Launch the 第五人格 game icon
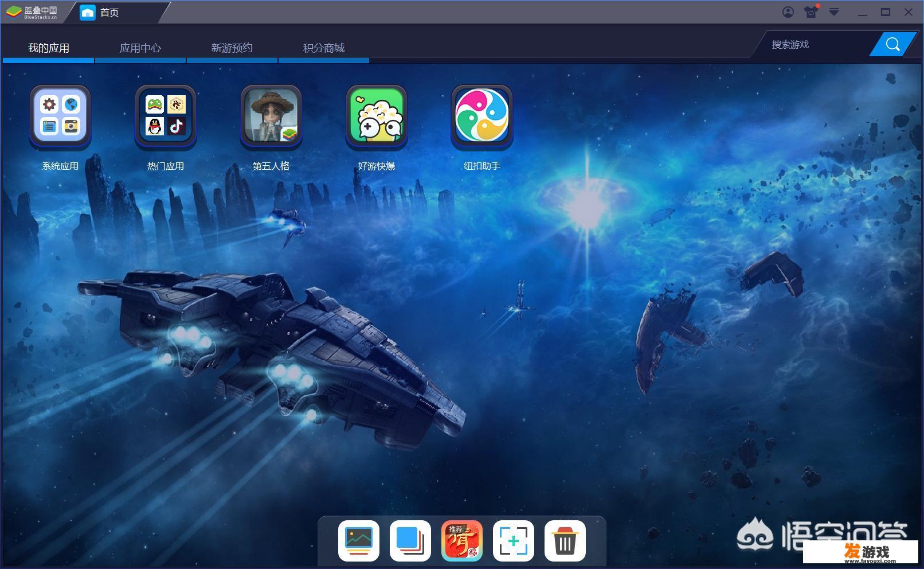The width and height of the screenshot is (924, 569). pos(271,116)
